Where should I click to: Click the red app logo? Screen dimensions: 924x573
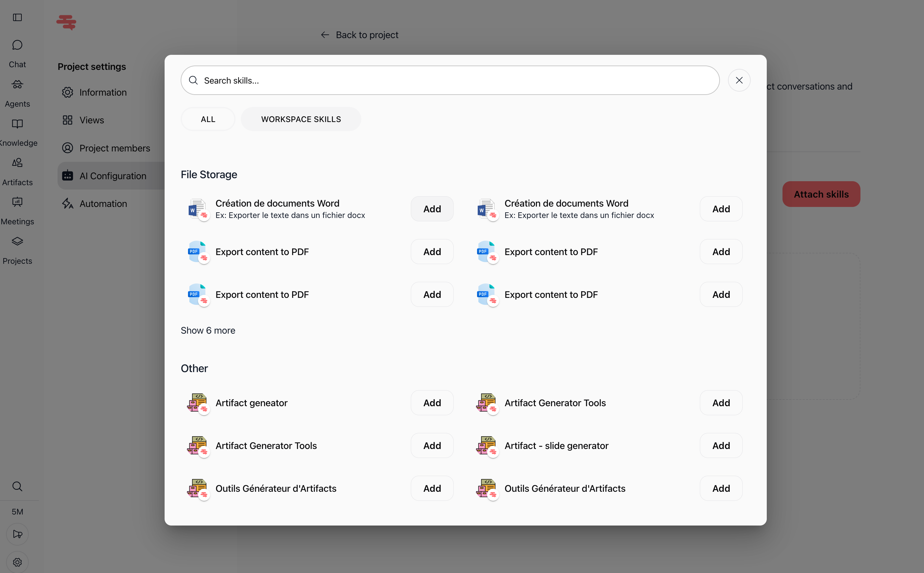(66, 22)
